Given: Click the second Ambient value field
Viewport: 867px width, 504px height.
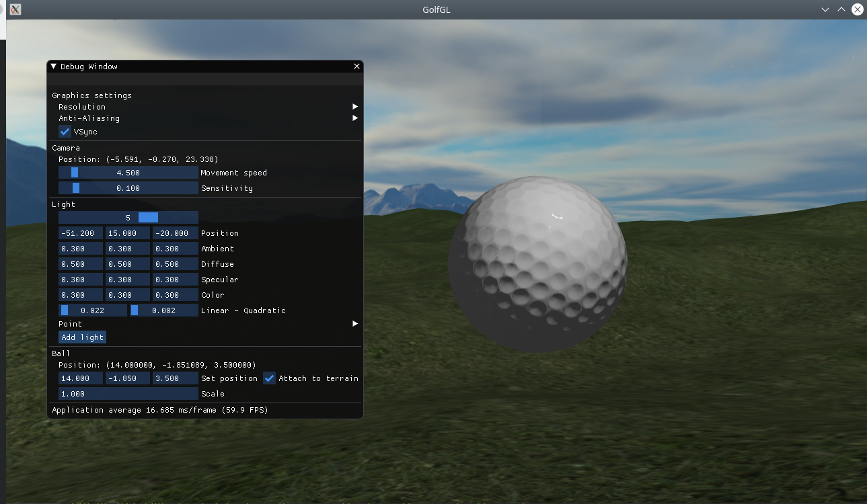Looking at the screenshot, I should (128, 249).
